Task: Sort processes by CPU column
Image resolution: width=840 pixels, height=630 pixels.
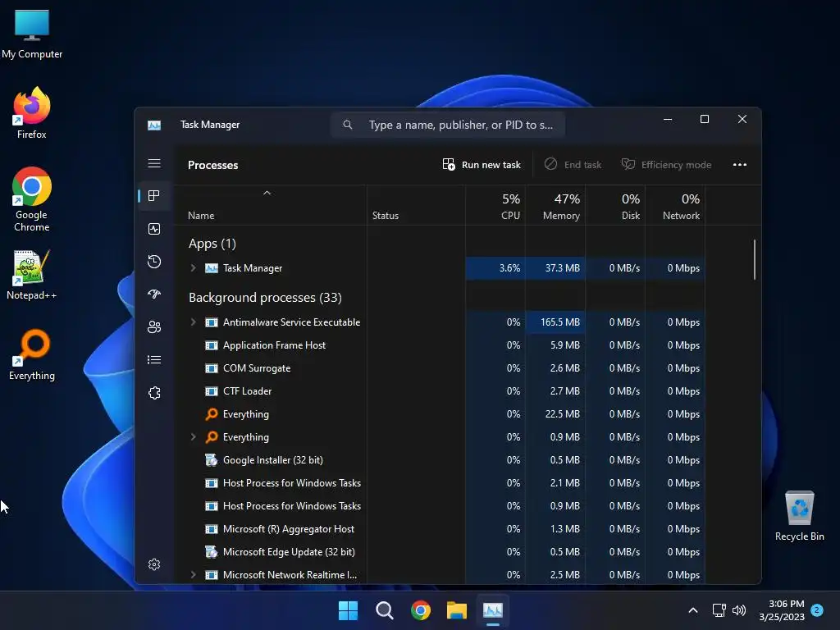Action: 495,205
